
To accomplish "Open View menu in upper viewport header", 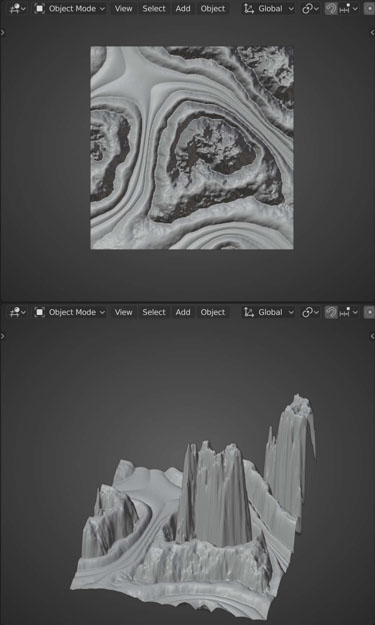I will point(123,8).
